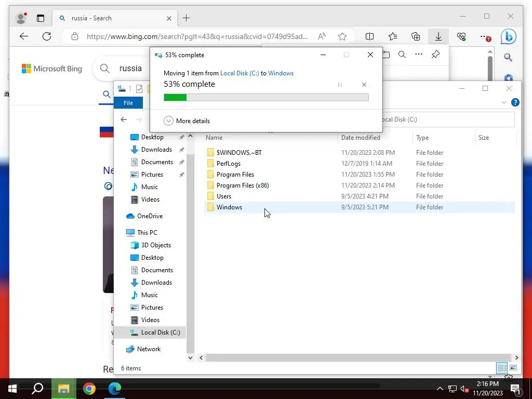Screen dimensions: 532x399
Task: Click the Edge back arrow
Action: tap(24, 36)
